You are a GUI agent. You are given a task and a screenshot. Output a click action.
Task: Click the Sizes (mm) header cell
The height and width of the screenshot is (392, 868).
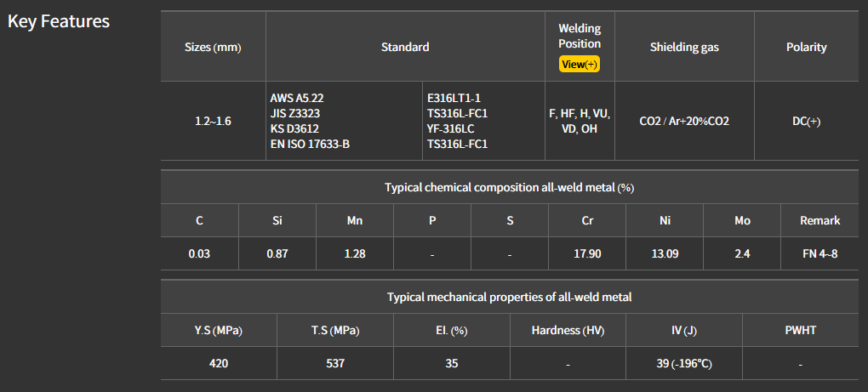(213, 48)
